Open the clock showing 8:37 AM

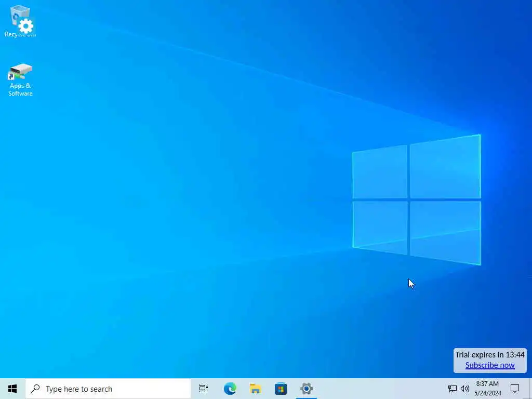pos(487,389)
